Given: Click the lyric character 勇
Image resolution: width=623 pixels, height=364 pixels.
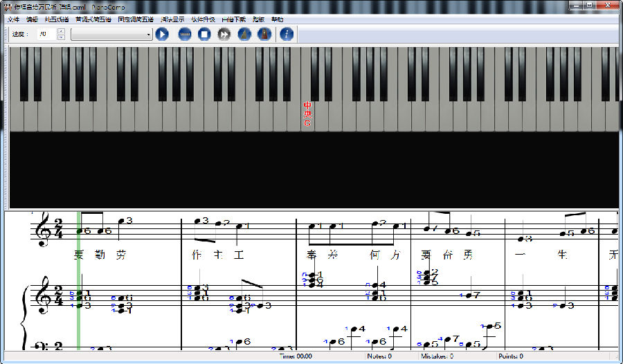Looking at the screenshot, I should point(469,255).
